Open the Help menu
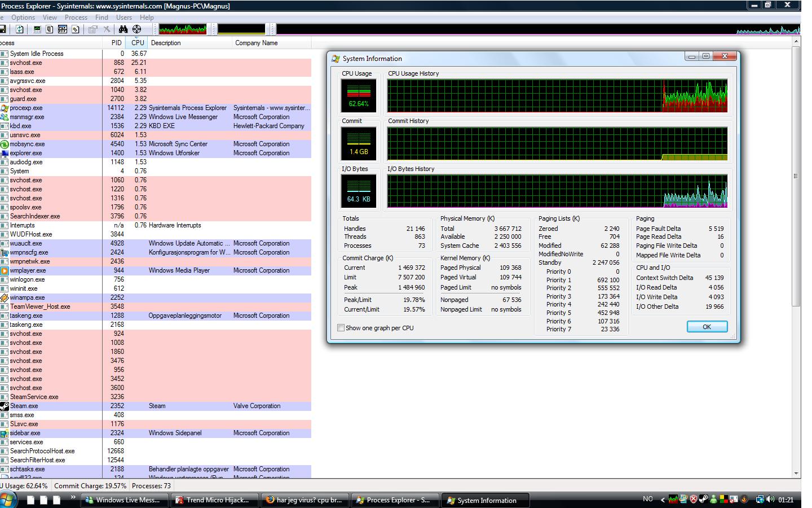 [147, 17]
